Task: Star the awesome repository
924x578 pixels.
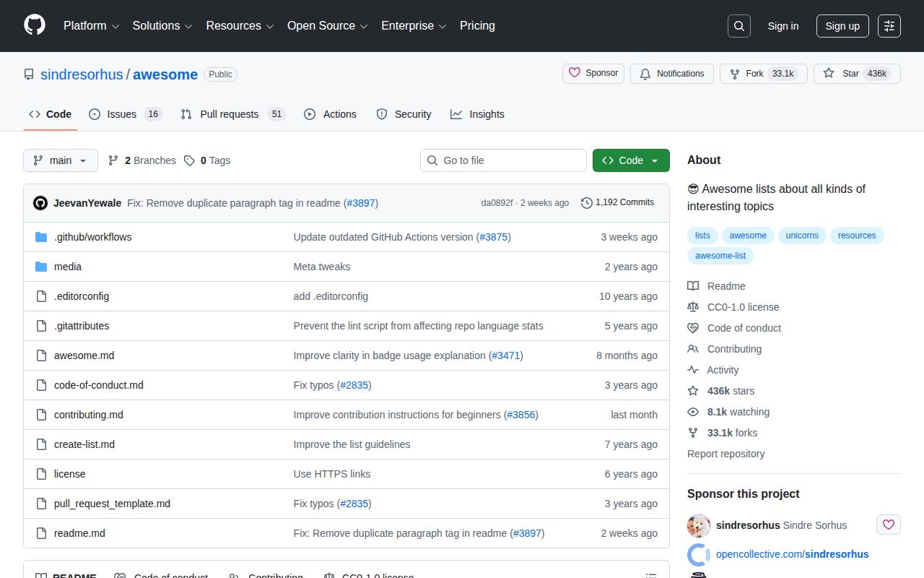Action: [857, 74]
